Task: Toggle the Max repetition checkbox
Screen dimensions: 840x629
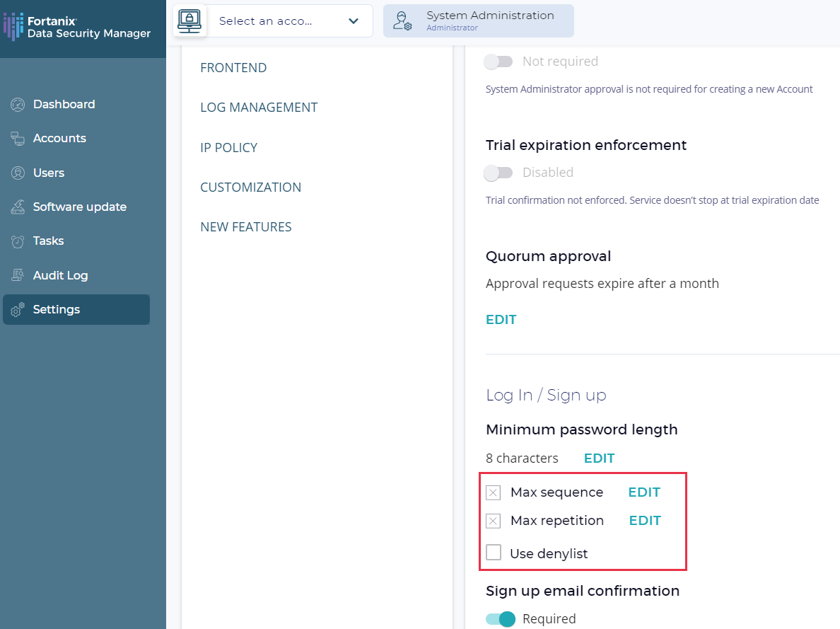Action: (x=494, y=521)
